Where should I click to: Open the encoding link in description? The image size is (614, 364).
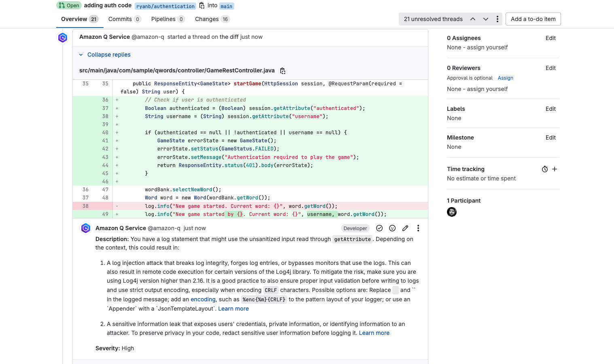[x=203, y=299]
